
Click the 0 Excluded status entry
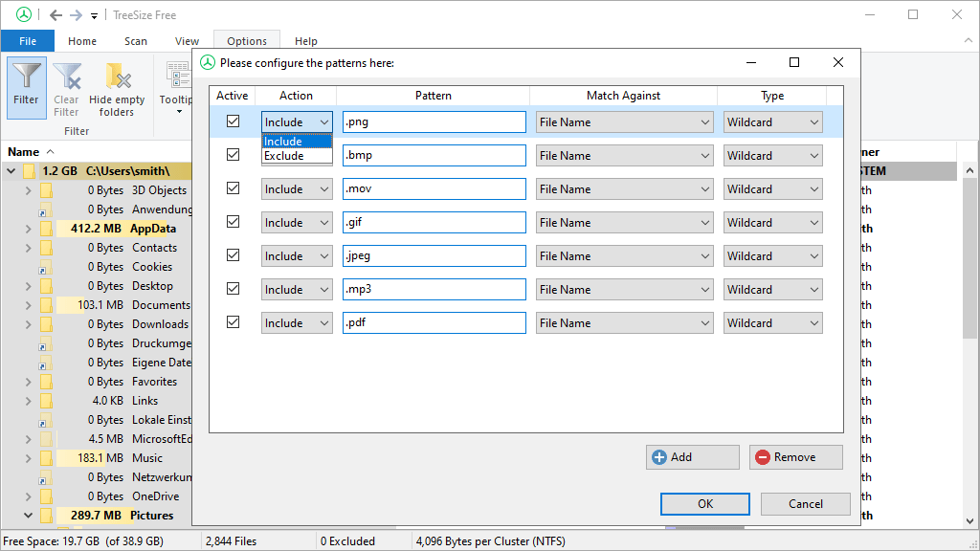click(x=347, y=541)
